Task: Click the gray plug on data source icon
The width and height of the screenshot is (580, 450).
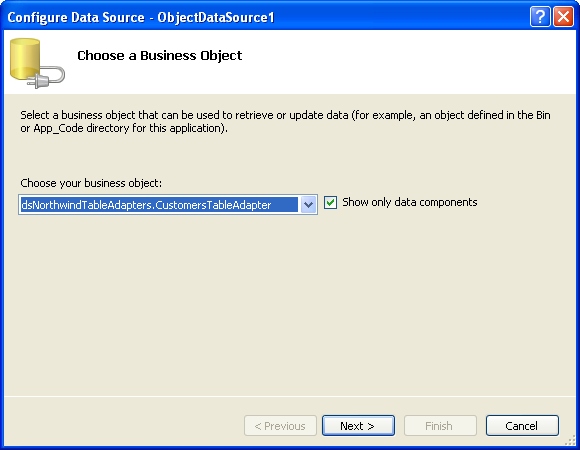Action: coord(46,78)
